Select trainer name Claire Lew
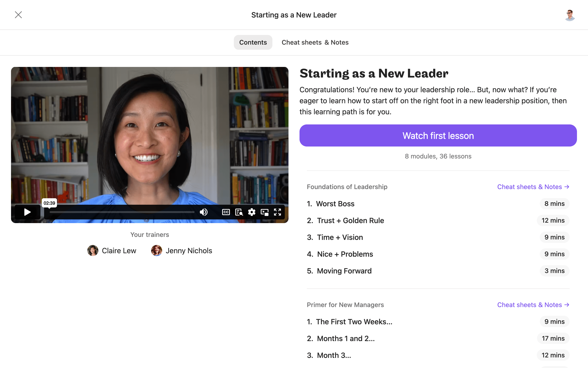Screen dimensions: 588x368 pyautogui.click(x=119, y=251)
